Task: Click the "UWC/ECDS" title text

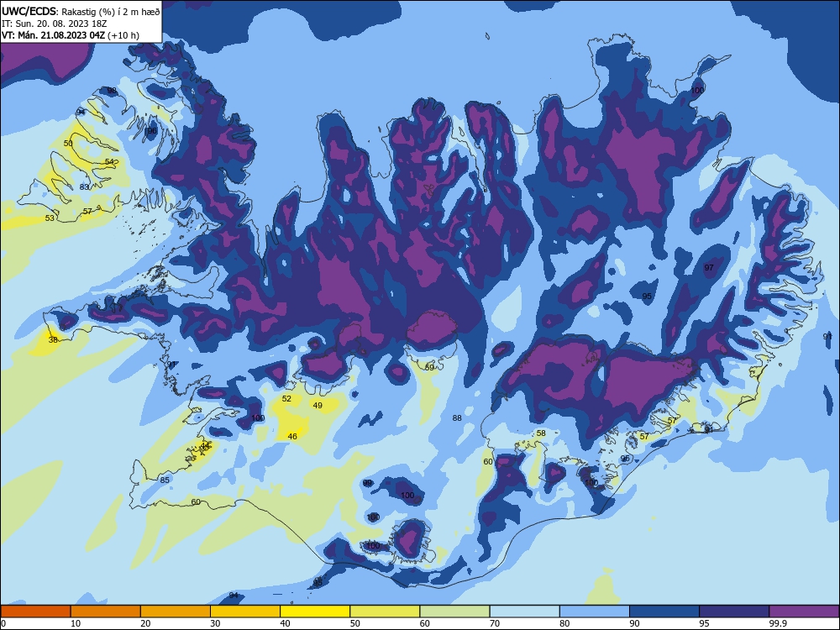Action: click(29, 12)
